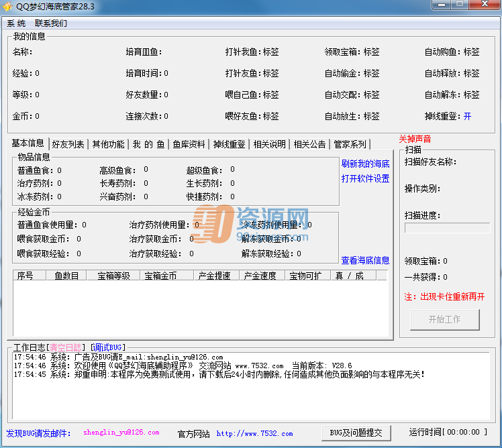
Task: Click the 扫描进度 progress bar
Action: 447,228
